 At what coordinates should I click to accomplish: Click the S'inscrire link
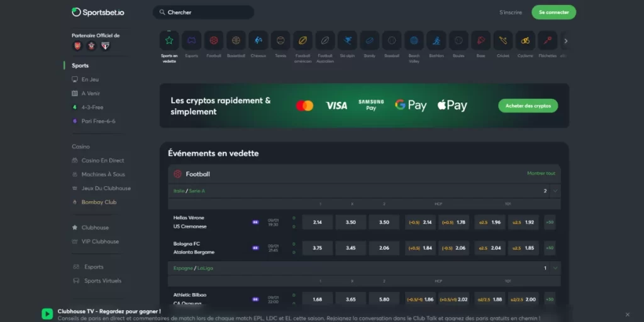click(x=511, y=13)
